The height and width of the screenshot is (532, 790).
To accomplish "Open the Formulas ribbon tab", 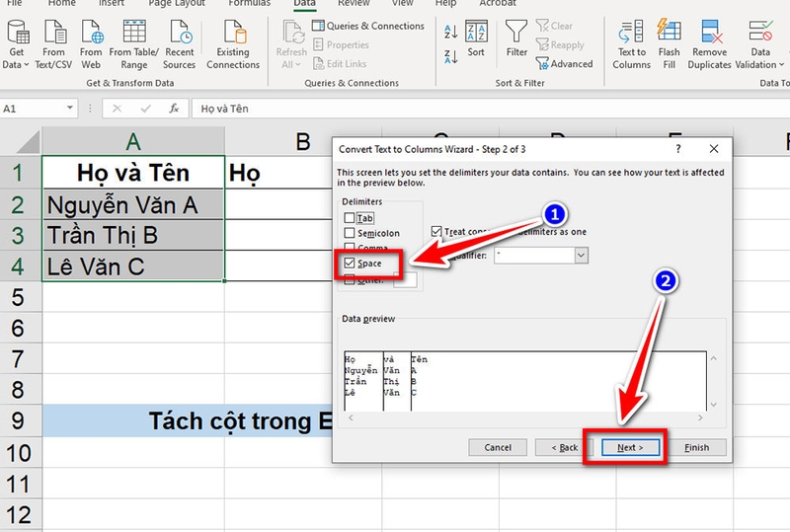I will tap(250, 3).
